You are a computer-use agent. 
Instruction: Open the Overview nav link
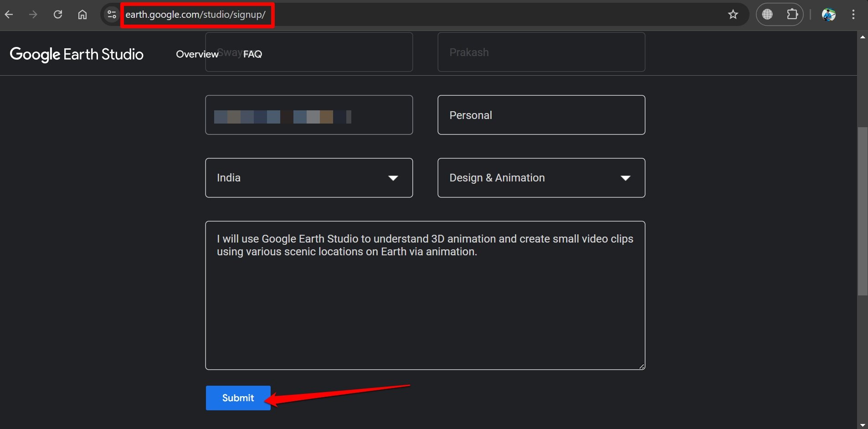tap(197, 54)
